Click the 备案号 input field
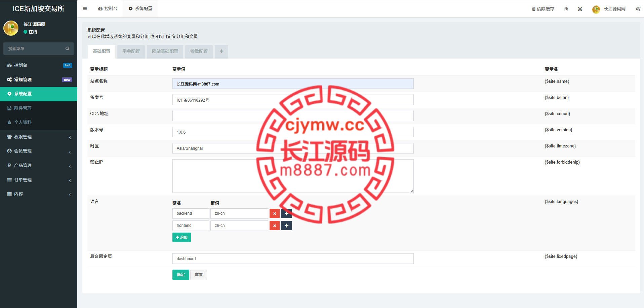 coord(293,100)
